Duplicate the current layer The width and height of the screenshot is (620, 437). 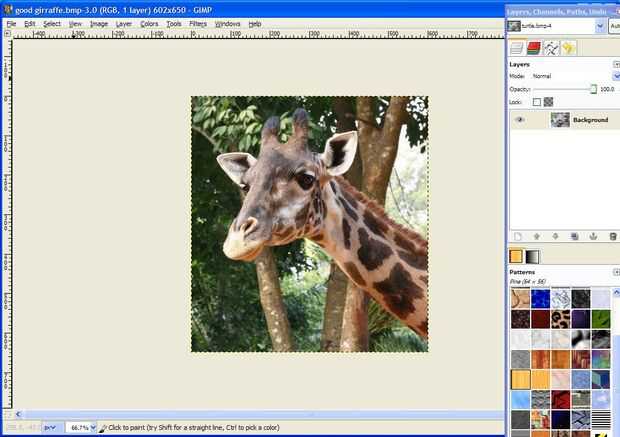coord(575,236)
